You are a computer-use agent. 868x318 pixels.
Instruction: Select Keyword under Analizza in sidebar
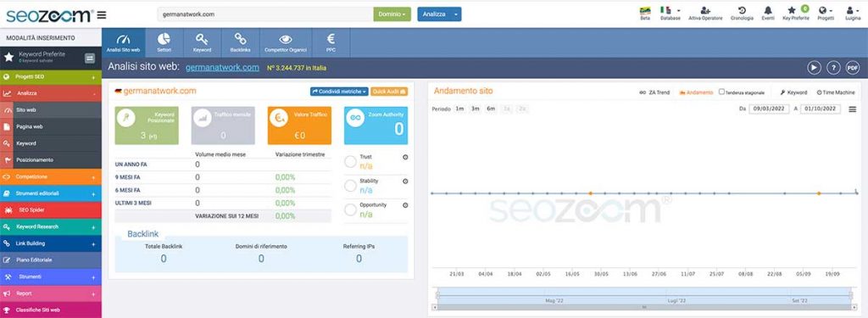click(51, 143)
